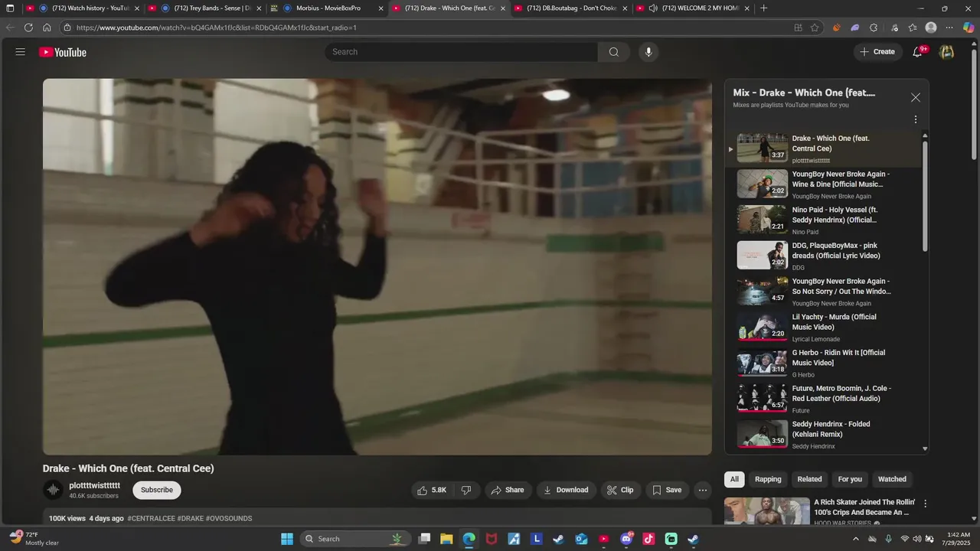This screenshot has height=551, width=980.
Task: Open more actions ellipsis beside Save
Action: click(702, 490)
